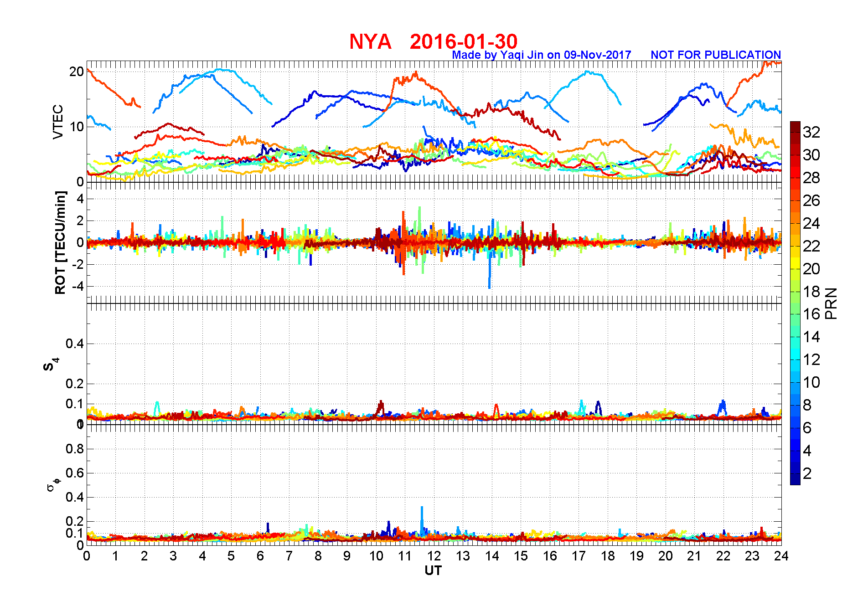Select the sigma-phi axis tick '0.6'
This screenshot has width=868, height=606.
(x=75, y=473)
